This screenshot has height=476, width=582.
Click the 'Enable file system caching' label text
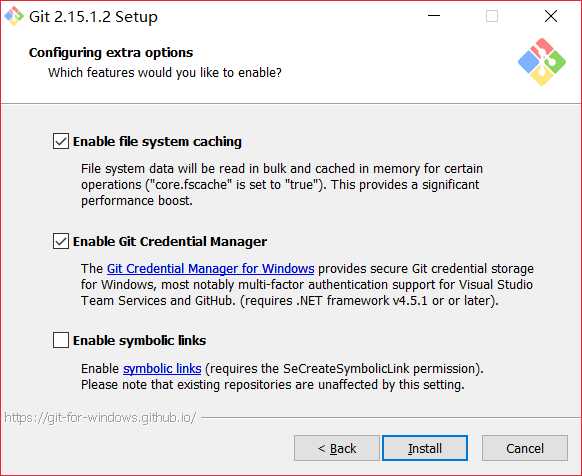(x=157, y=141)
